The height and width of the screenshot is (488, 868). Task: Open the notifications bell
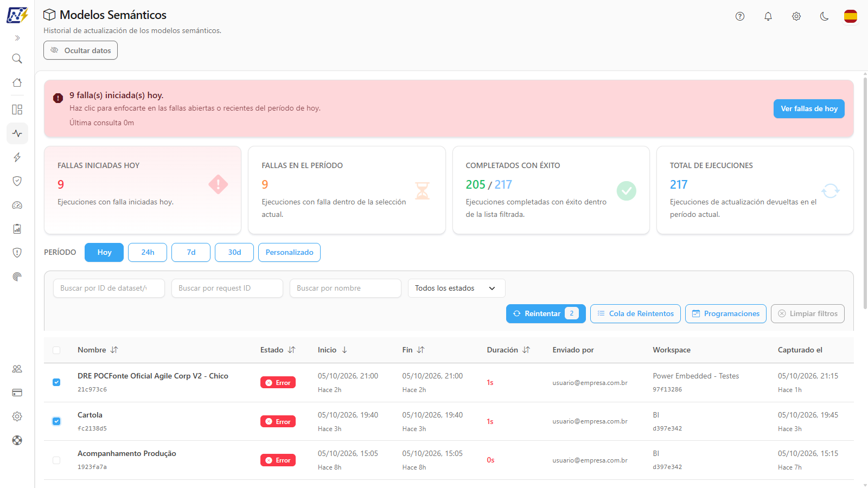[x=768, y=16]
